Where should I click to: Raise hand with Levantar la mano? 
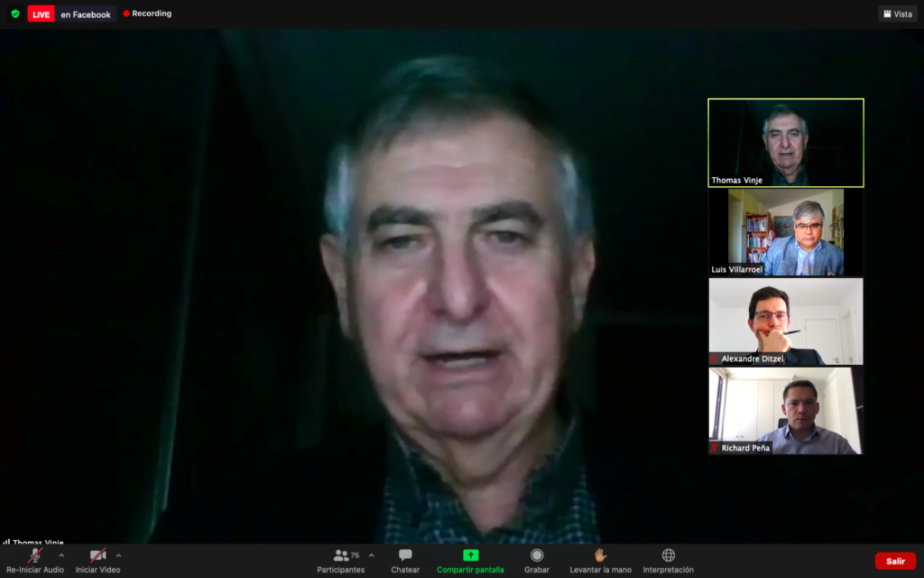600,555
